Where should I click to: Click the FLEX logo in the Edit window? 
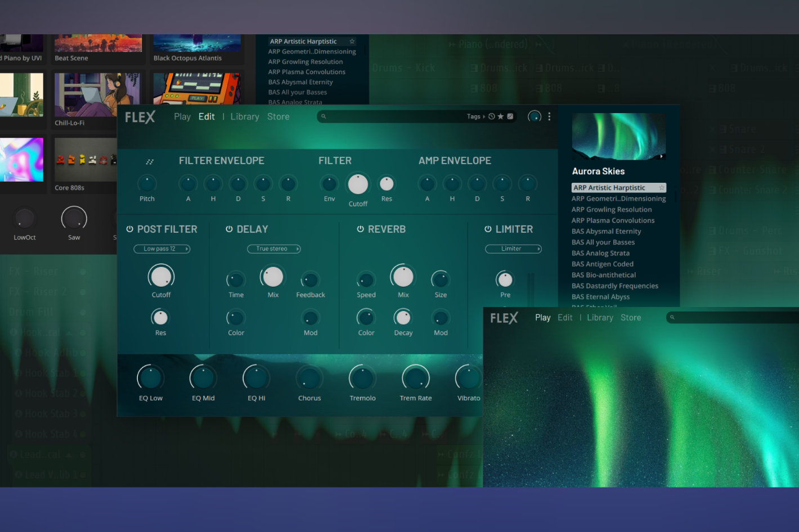(140, 117)
